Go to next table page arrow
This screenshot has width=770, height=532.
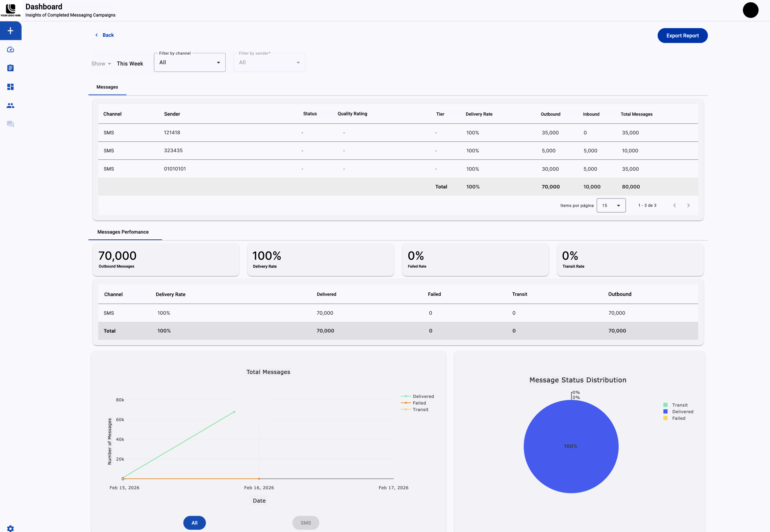[688, 205]
